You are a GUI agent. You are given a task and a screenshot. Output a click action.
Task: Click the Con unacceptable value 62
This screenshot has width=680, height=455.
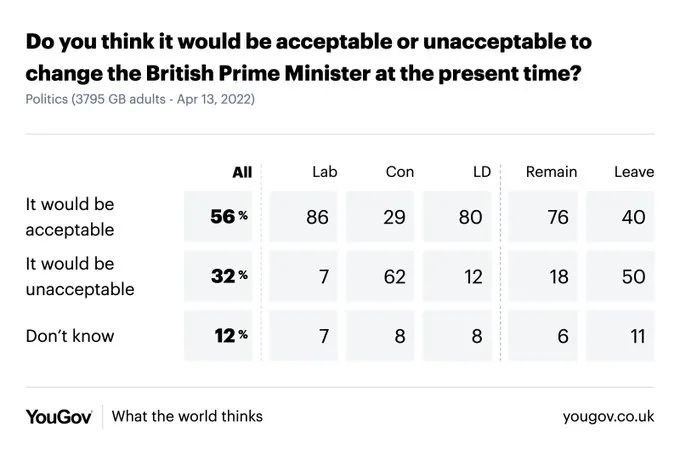(380, 276)
